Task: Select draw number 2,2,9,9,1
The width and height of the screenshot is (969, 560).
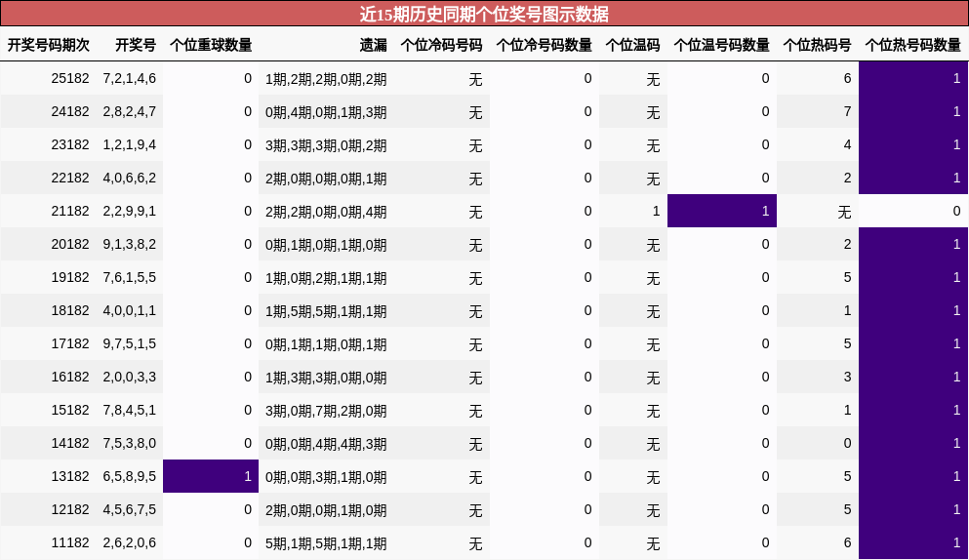Action: tap(129, 212)
